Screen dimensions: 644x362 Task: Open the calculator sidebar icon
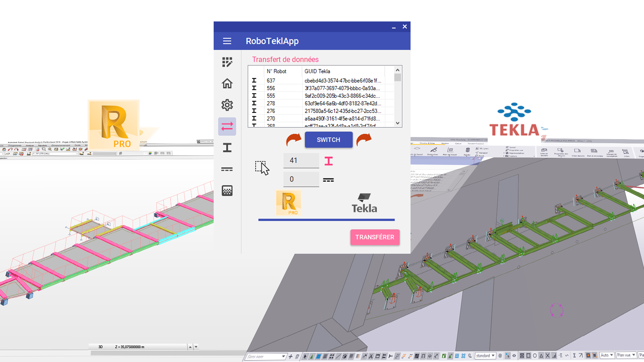227,190
